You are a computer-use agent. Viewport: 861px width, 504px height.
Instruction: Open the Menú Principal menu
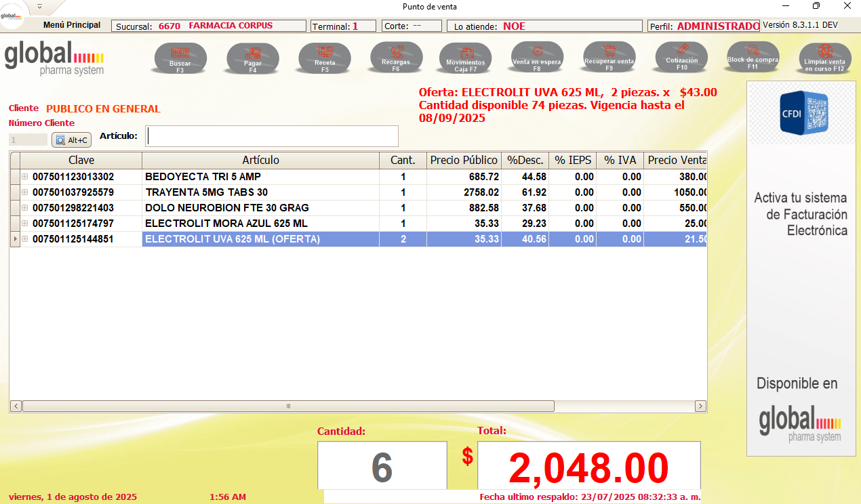point(72,25)
